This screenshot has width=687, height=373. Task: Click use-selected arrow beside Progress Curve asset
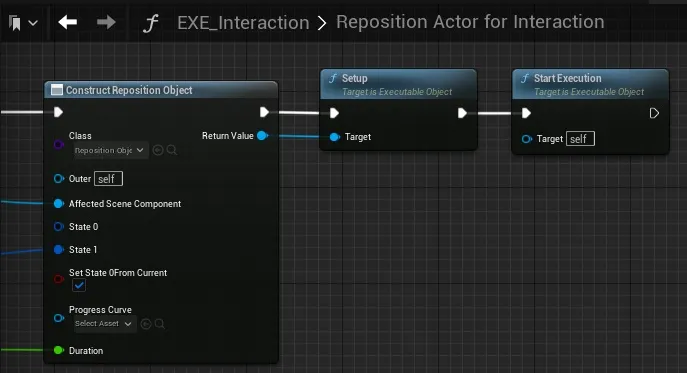pos(146,324)
